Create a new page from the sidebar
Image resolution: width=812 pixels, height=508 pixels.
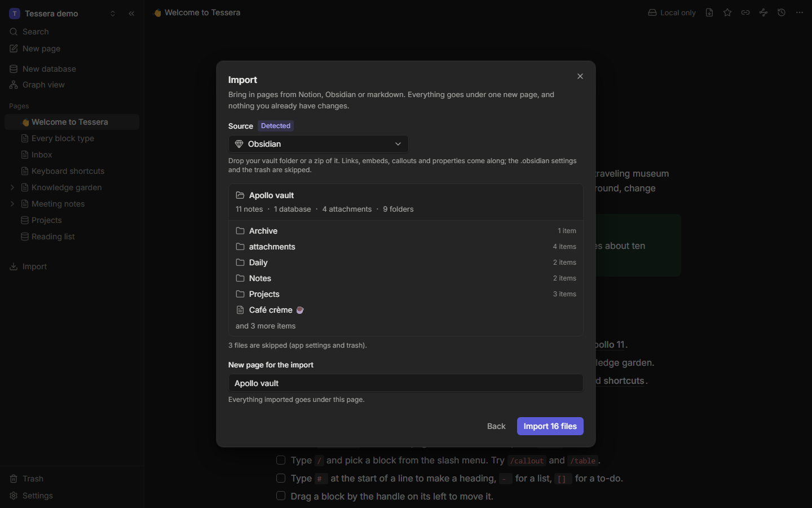72,49
